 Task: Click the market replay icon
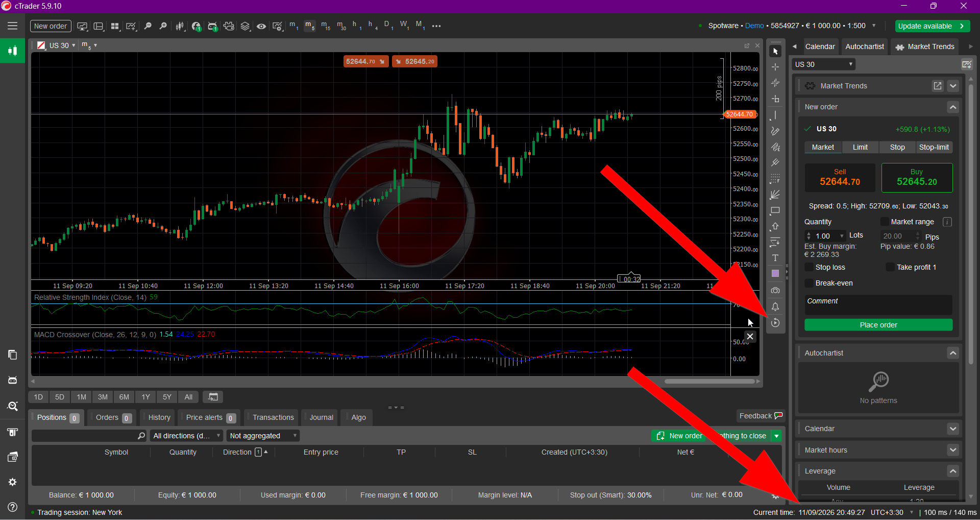pyautogui.click(x=775, y=323)
